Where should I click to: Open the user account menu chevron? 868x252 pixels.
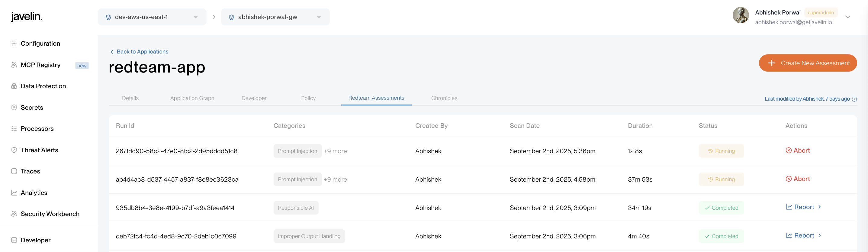[847, 17]
